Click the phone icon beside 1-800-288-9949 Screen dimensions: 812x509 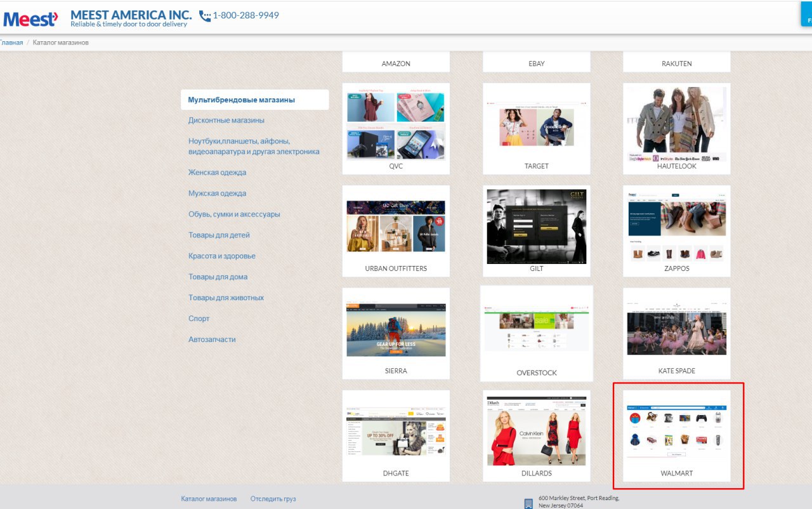click(205, 16)
